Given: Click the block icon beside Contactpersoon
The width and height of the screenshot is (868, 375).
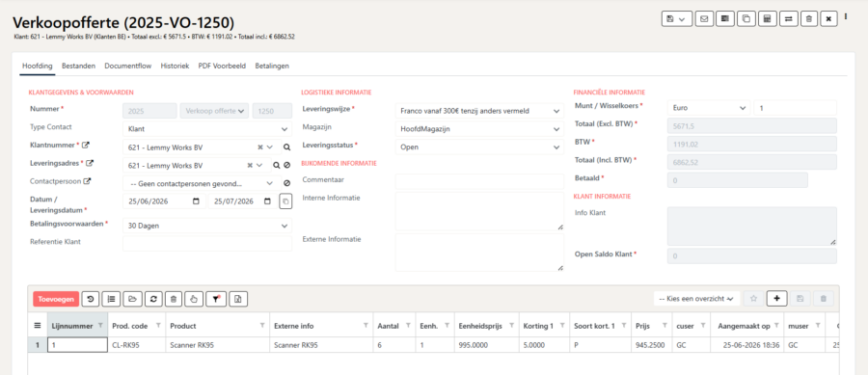Looking at the screenshot, I should click(286, 183).
